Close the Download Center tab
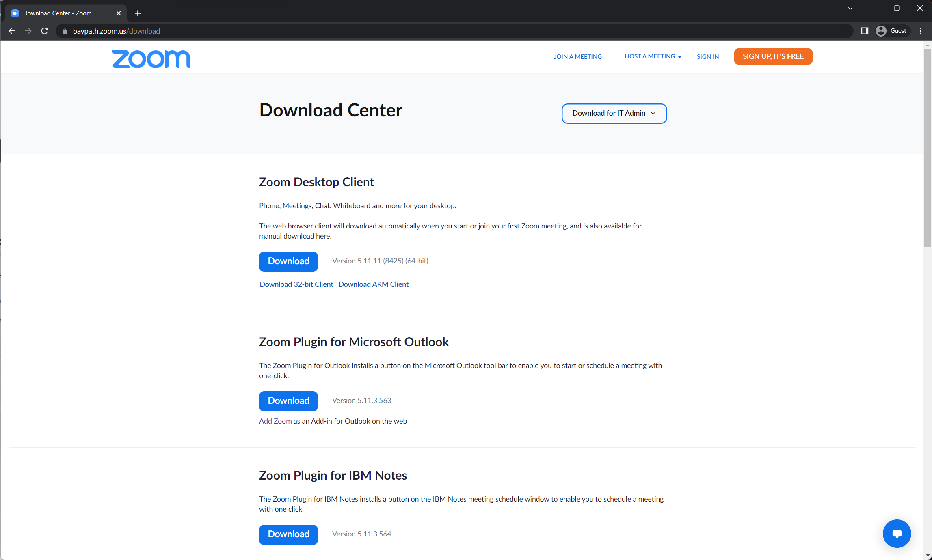Screen dimensions: 932x560 tap(119, 13)
